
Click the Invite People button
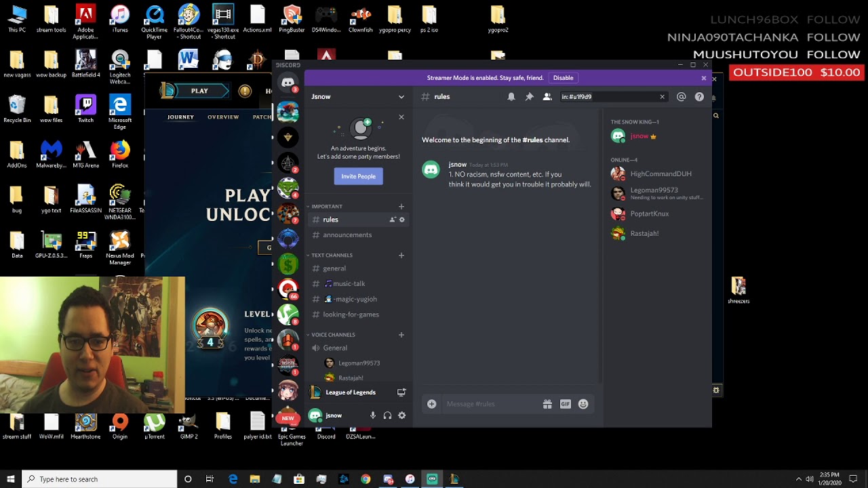pyautogui.click(x=358, y=176)
